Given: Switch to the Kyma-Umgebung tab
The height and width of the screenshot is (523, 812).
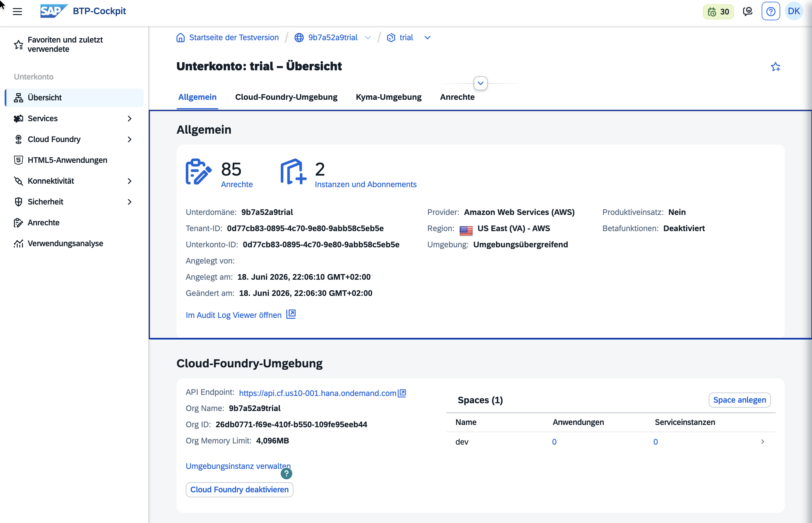Looking at the screenshot, I should [388, 97].
